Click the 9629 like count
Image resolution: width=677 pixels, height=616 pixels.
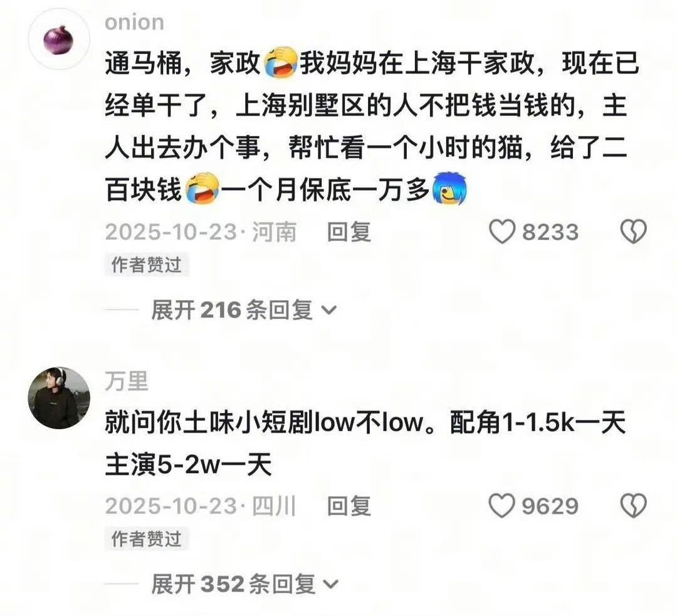550,506
